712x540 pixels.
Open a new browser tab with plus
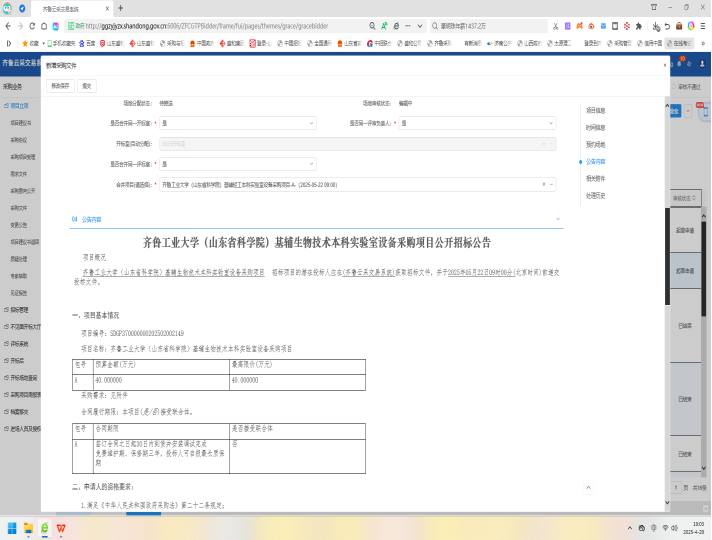point(120,8)
